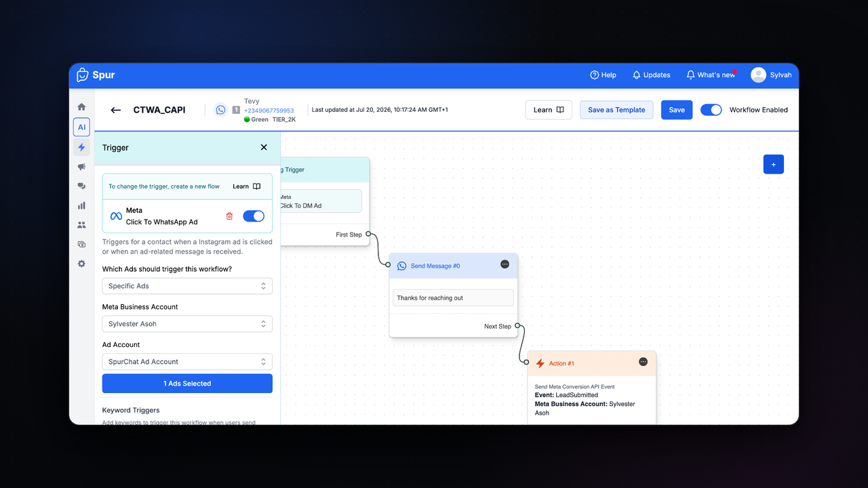Image resolution: width=868 pixels, height=488 pixels.
Task: Open the megaphone campaigns icon in sidebar
Action: point(81,167)
